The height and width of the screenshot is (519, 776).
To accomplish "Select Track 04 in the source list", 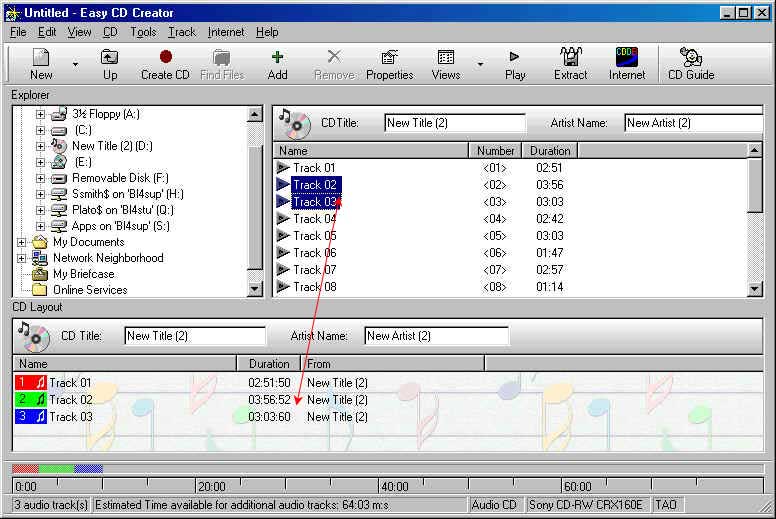I will coord(315,219).
